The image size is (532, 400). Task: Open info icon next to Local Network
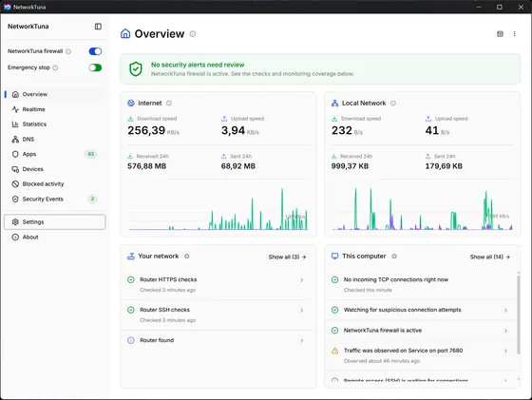[x=393, y=104]
